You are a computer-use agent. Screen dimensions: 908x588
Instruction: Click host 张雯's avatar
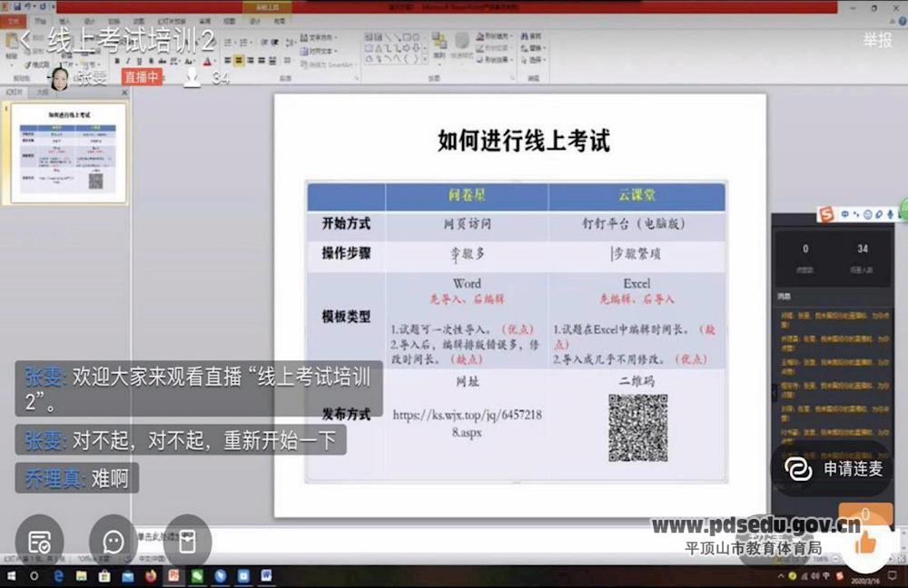(60, 79)
